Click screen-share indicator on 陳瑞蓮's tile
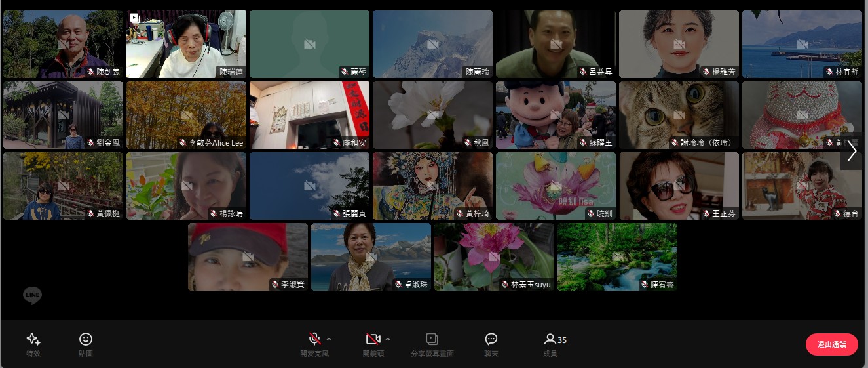868x368 pixels. 134,18
